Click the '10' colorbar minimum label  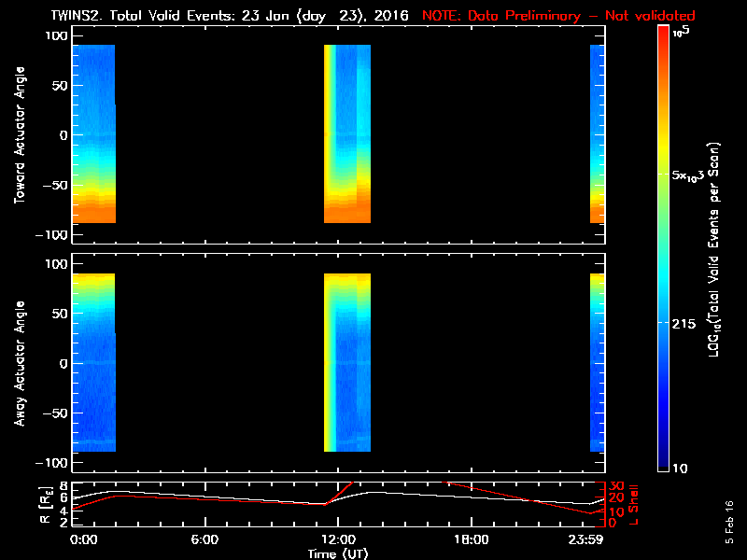coord(680,469)
